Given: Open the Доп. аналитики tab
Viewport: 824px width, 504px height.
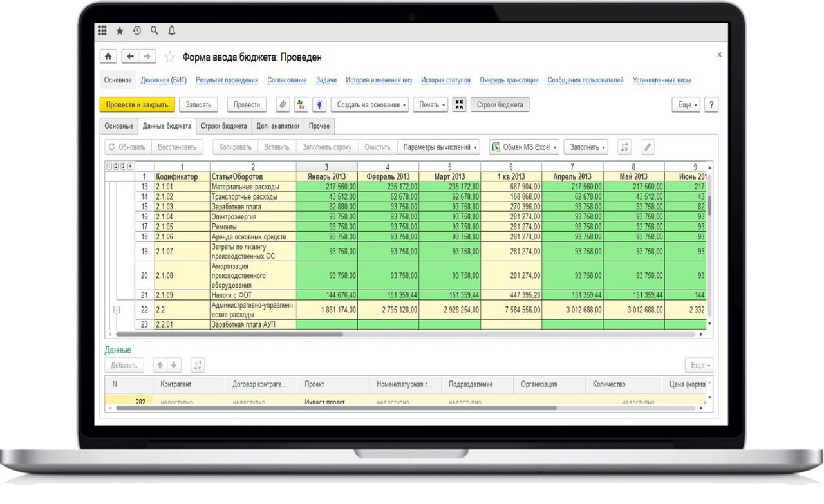Looking at the screenshot, I should click(277, 126).
